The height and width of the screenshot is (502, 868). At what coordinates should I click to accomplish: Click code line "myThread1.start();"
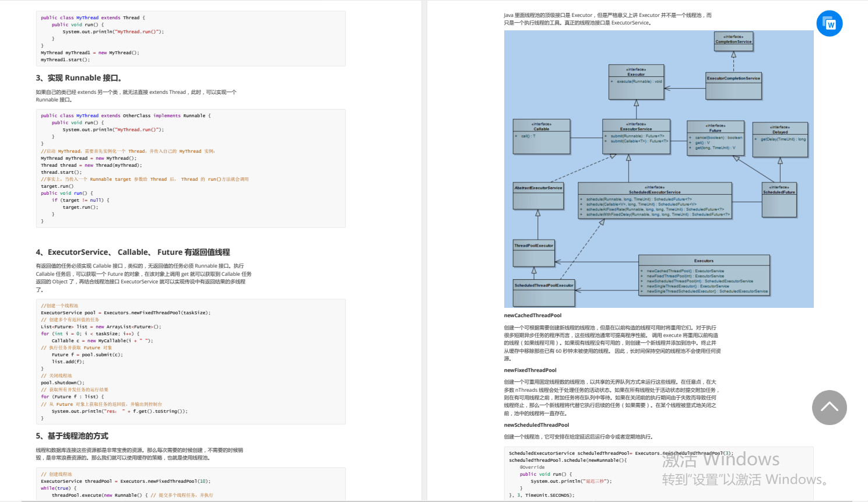point(65,59)
